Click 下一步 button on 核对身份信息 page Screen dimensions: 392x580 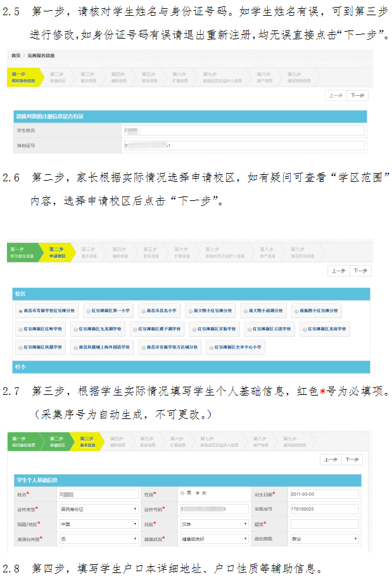[357, 96]
